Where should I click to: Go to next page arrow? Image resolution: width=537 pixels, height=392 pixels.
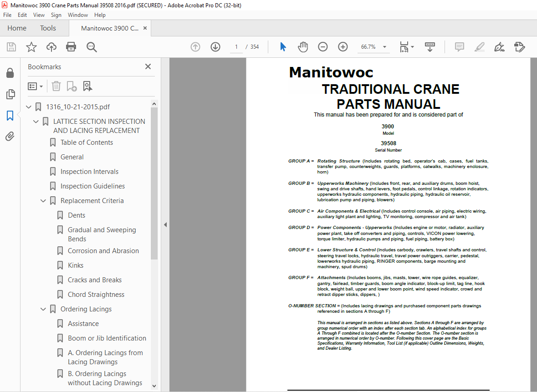point(215,46)
